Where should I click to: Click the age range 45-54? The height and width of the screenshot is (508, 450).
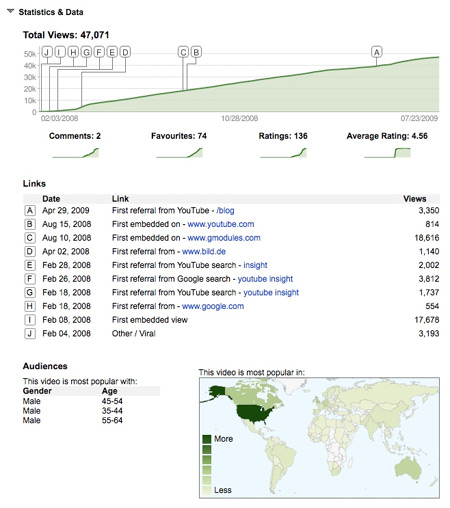112,401
